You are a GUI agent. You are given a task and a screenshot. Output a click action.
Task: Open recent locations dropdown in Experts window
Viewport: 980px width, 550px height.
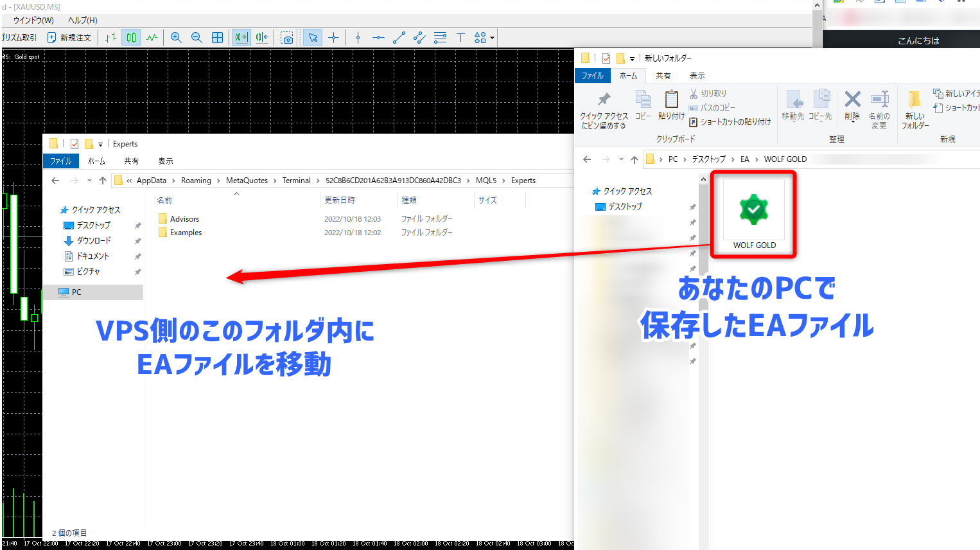89,181
